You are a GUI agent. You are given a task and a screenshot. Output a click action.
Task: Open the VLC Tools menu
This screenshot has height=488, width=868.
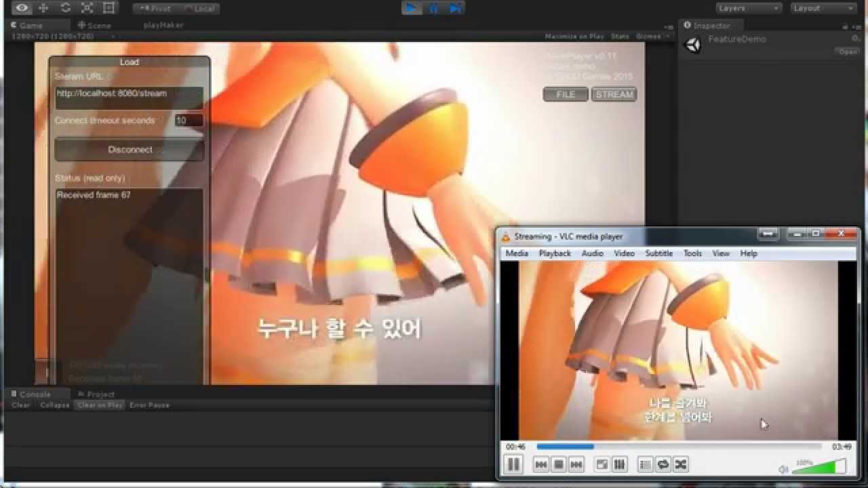(692, 253)
